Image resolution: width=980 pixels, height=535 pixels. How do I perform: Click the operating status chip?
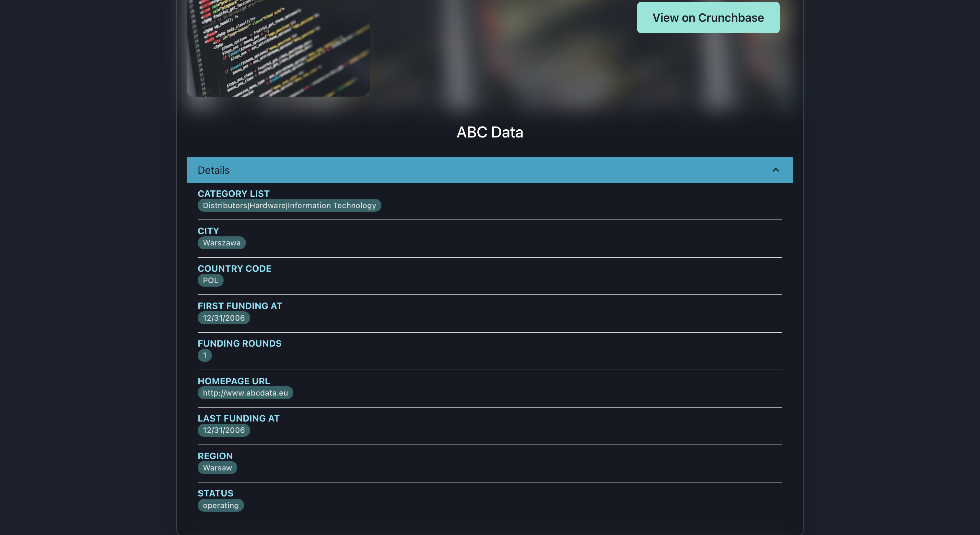221,505
